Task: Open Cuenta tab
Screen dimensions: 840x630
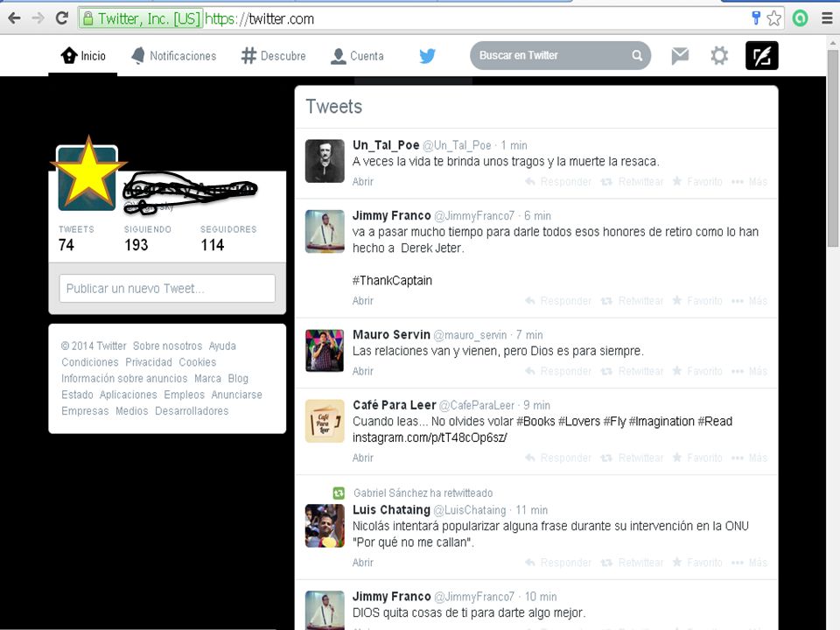Action: tap(357, 56)
